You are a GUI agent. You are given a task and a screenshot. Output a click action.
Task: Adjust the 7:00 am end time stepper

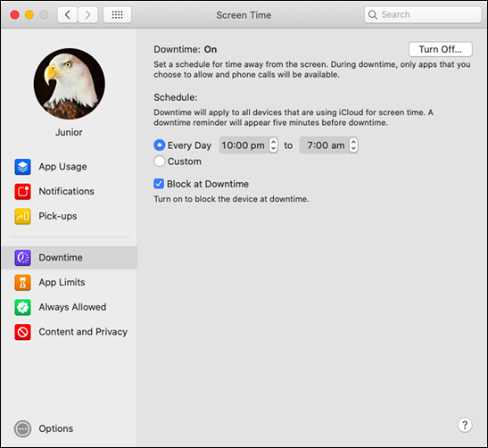pyautogui.click(x=353, y=145)
